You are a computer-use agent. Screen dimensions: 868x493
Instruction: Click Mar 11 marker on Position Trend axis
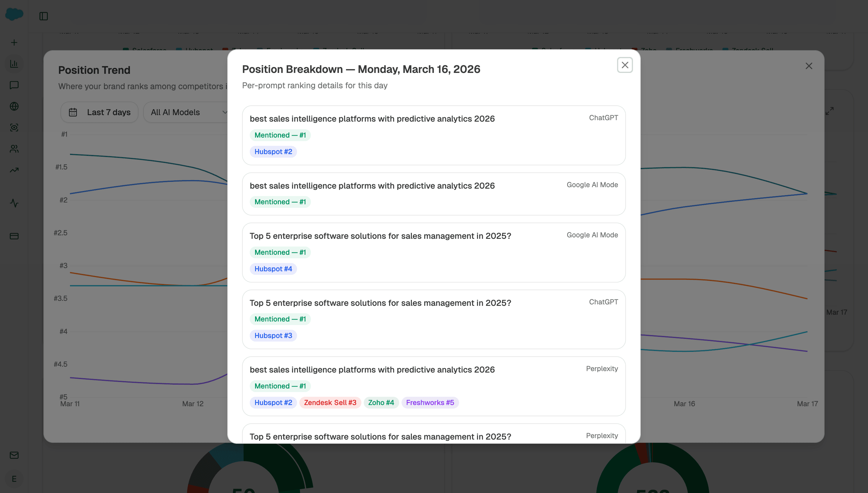coord(70,404)
